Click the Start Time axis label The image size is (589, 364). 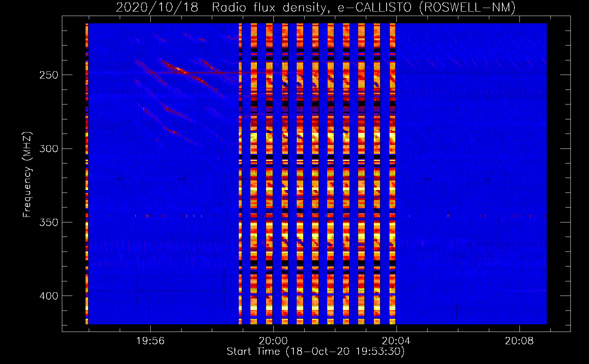[316, 352]
